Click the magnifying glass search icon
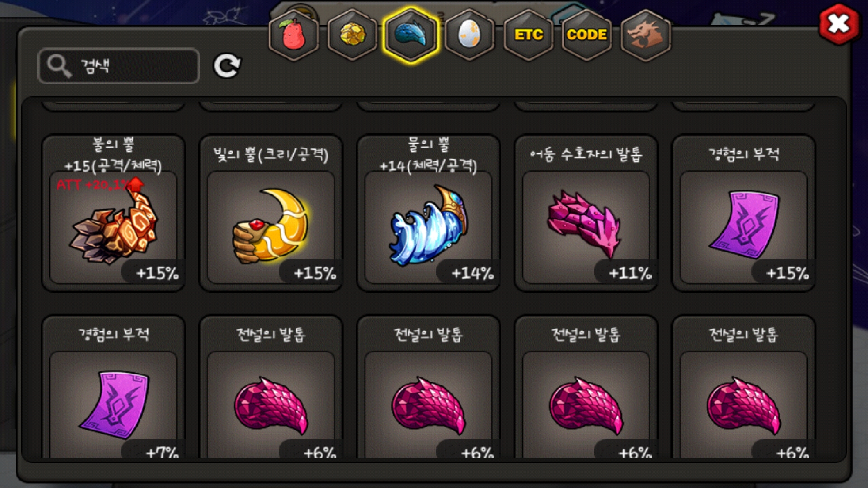Image resolution: width=868 pixels, height=488 pixels. pyautogui.click(x=59, y=66)
